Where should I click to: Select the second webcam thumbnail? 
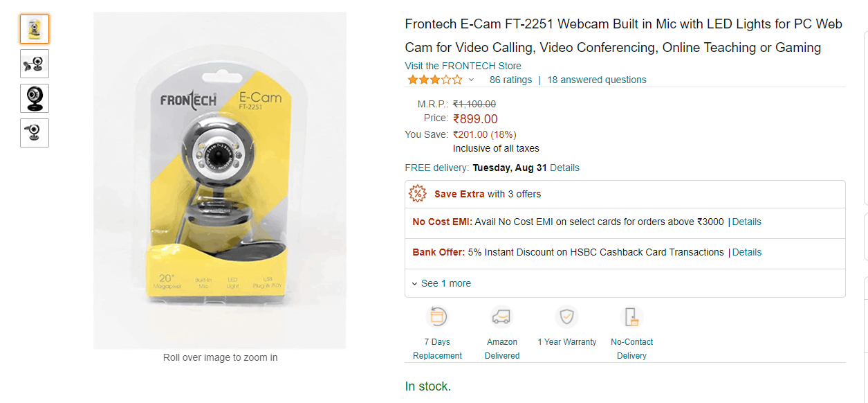click(35, 64)
